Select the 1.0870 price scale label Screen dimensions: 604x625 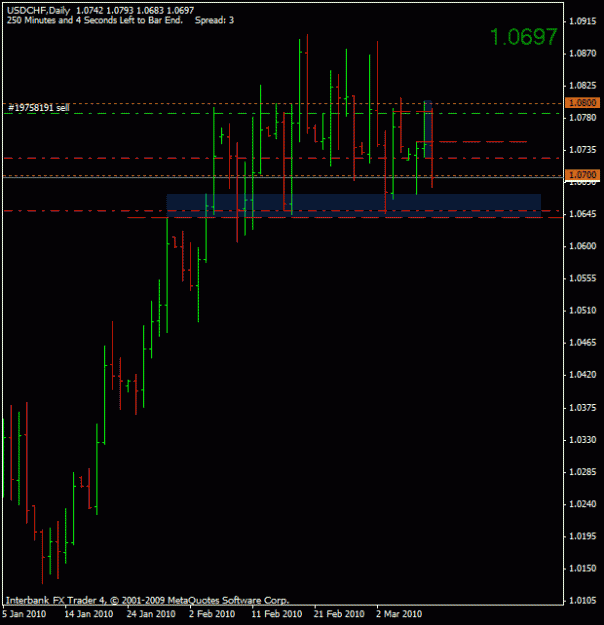coord(582,53)
